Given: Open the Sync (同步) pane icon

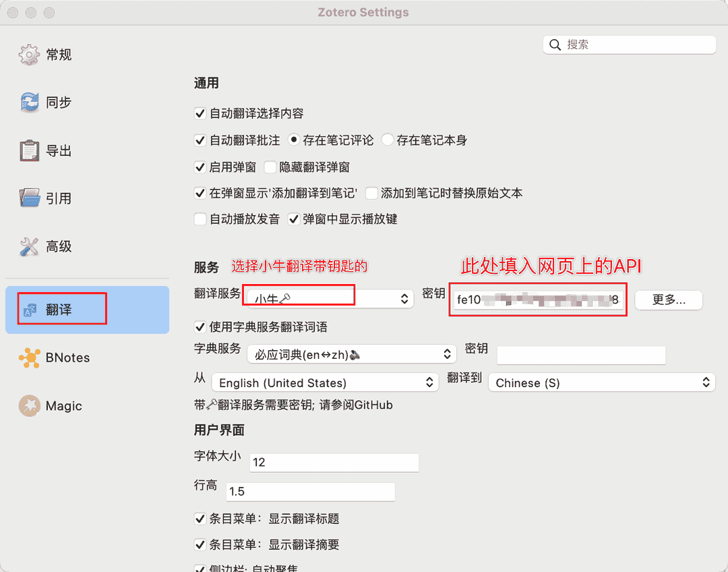Looking at the screenshot, I should [29, 103].
